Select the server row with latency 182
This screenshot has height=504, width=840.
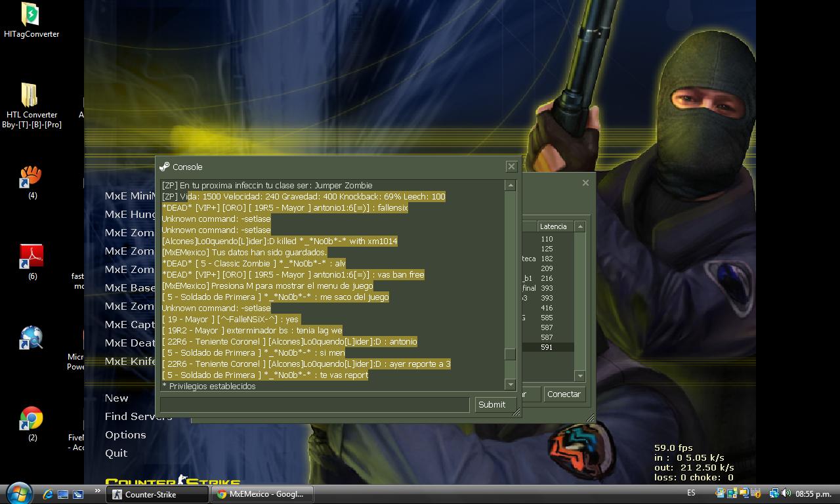548,259
